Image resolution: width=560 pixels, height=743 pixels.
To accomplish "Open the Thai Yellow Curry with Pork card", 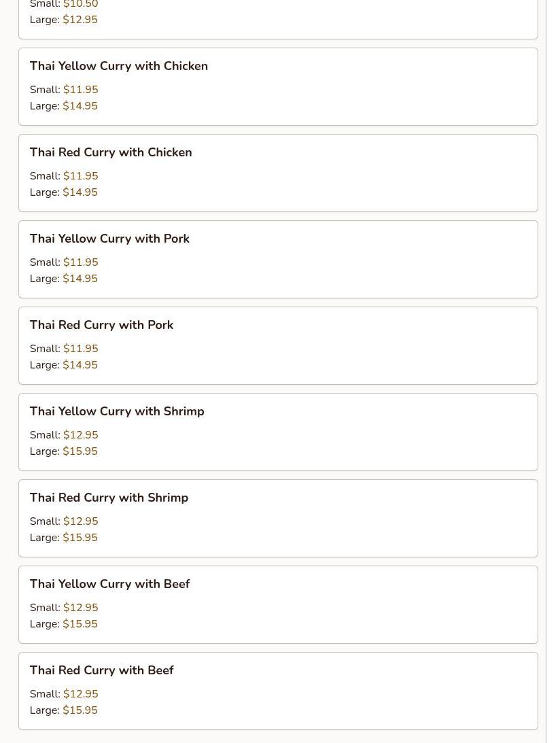I will [x=109, y=239].
